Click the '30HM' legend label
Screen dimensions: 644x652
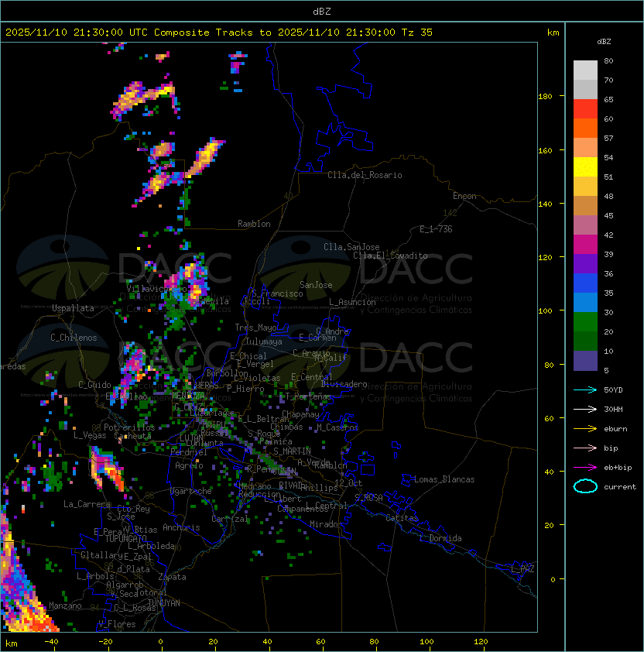tap(613, 410)
